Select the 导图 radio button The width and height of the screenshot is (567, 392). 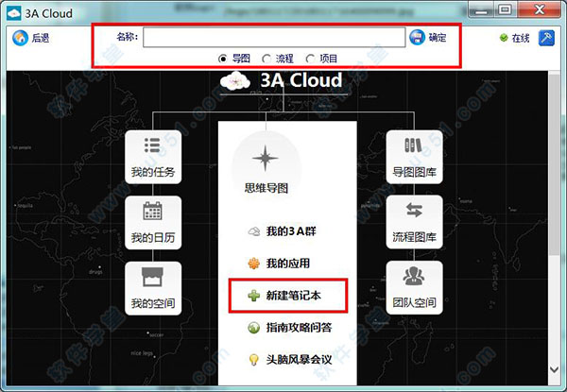(223, 59)
